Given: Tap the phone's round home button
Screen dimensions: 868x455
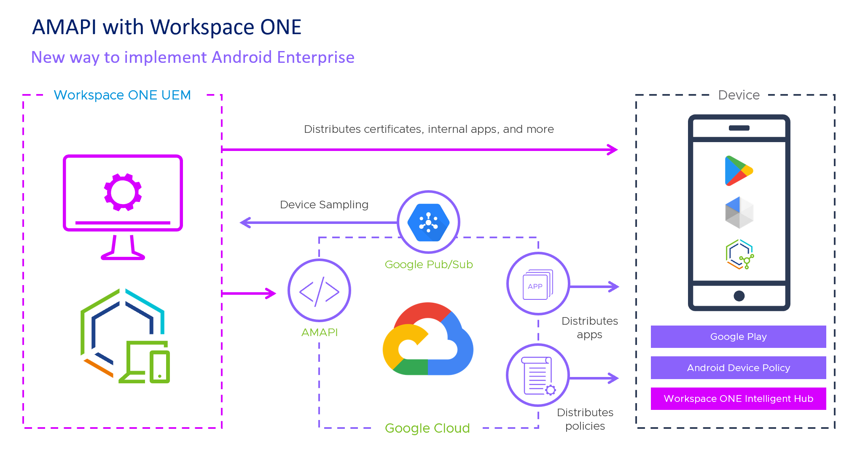Looking at the screenshot, I should (x=739, y=296).
